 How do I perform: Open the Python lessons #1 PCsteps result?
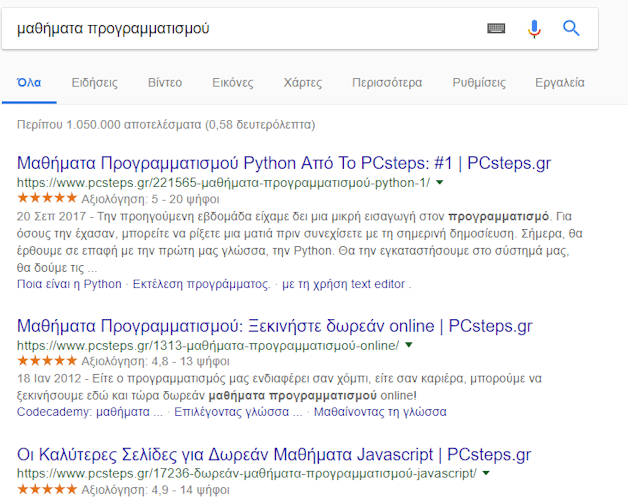coord(284,163)
